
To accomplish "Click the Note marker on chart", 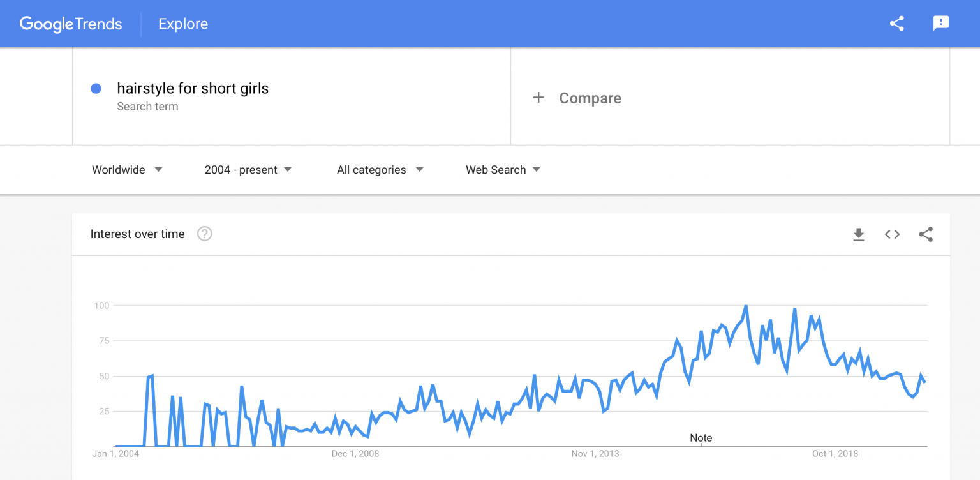I will [x=701, y=438].
